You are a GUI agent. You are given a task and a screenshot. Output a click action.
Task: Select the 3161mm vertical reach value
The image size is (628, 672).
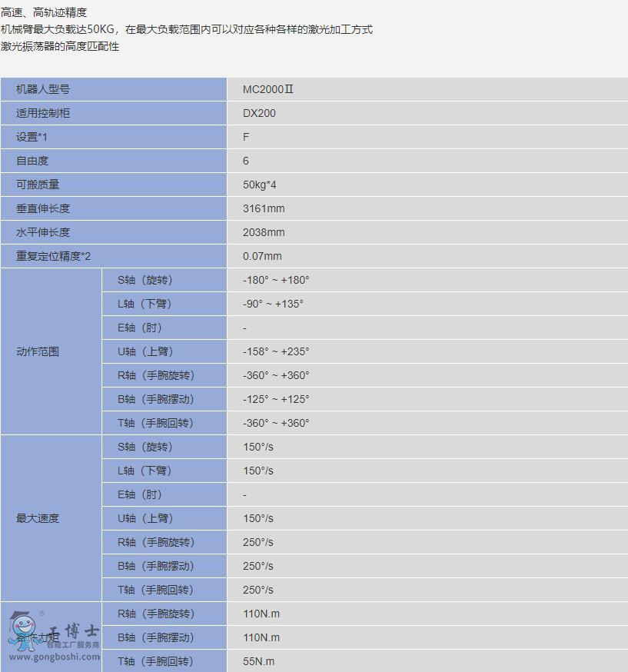(x=264, y=208)
